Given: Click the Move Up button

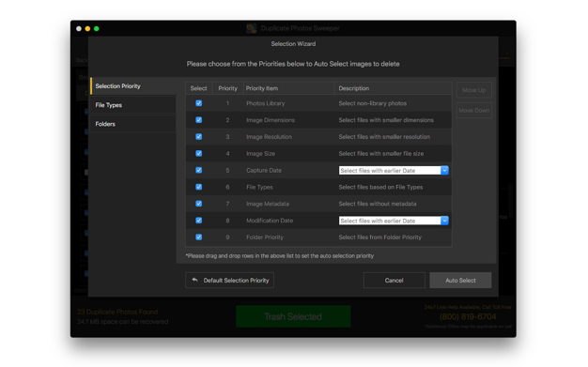Looking at the screenshot, I should pos(474,90).
